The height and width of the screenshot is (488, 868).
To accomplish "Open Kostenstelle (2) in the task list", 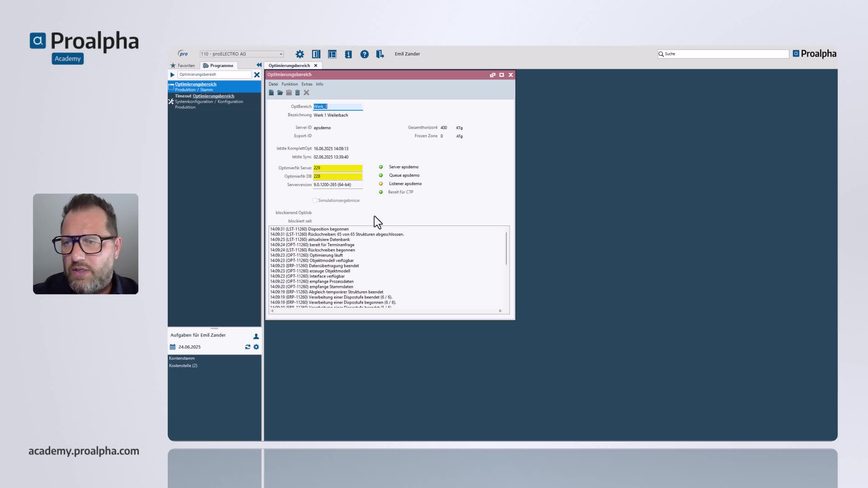I will [x=183, y=365].
